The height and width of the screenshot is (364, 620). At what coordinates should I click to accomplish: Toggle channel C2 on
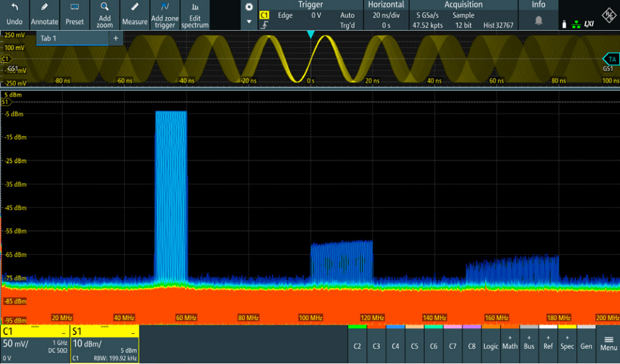pos(357,344)
